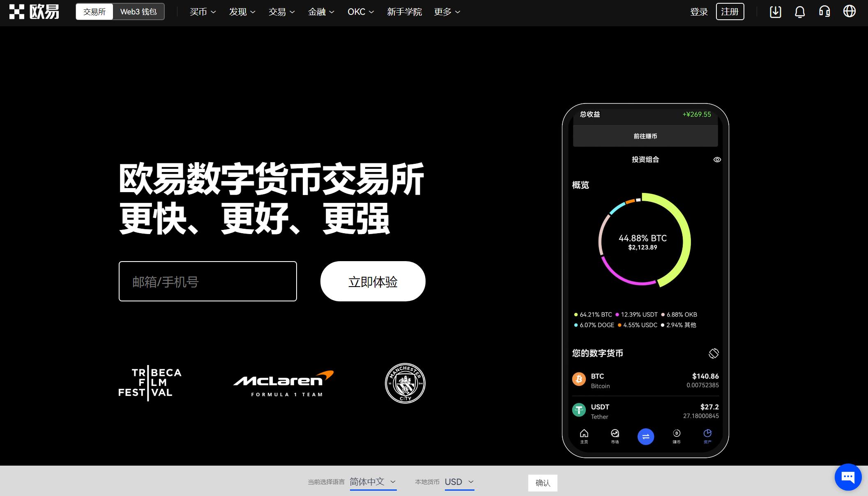Click the headphone support icon
This screenshot has width=868, height=496.
click(x=826, y=11)
